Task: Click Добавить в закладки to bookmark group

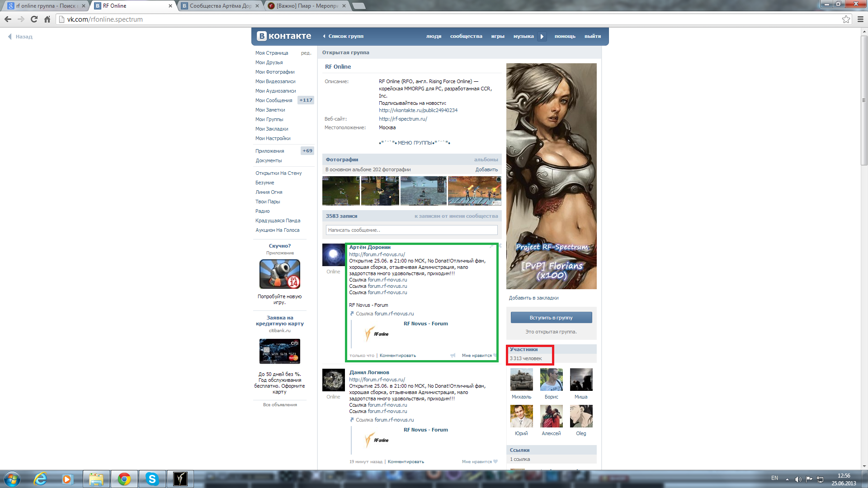Action: pyautogui.click(x=533, y=298)
